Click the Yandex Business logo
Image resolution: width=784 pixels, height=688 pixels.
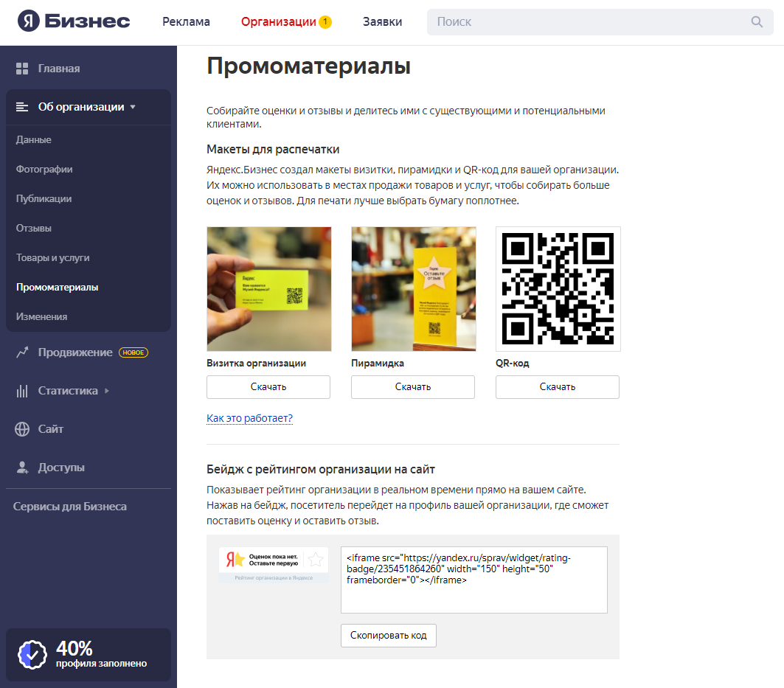pyautogui.click(x=74, y=21)
